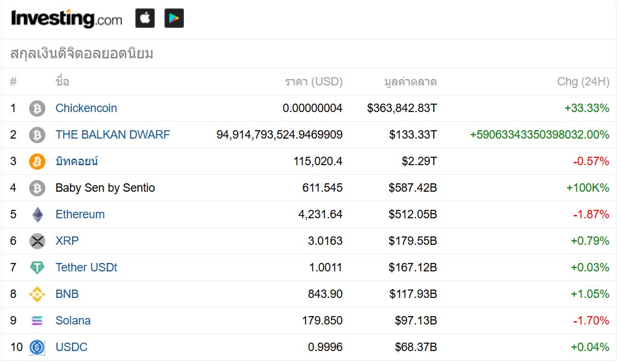The width and height of the screenshot is (621, 364).
Task: Click the -1.87% change value
Action: tap(591, 214)
